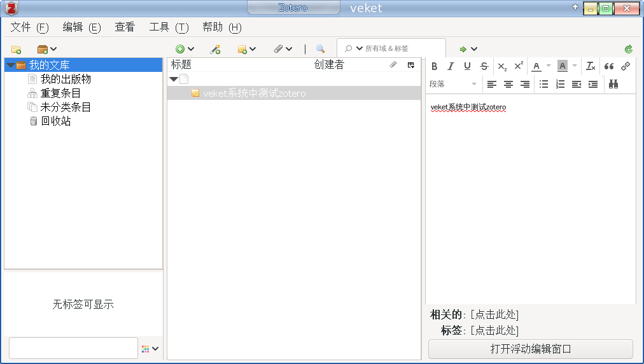This screenshot has height=364, width=644.
Task: Apply text color button
Action: [536, 66]
